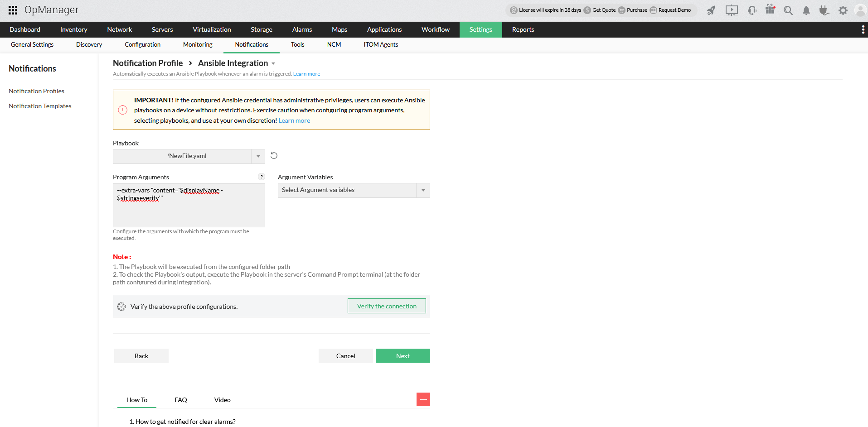Image resolution: width=868 pixels, height=427 pixels.
Task: Open the Configuration settings tab
Action: click(142, 44)
